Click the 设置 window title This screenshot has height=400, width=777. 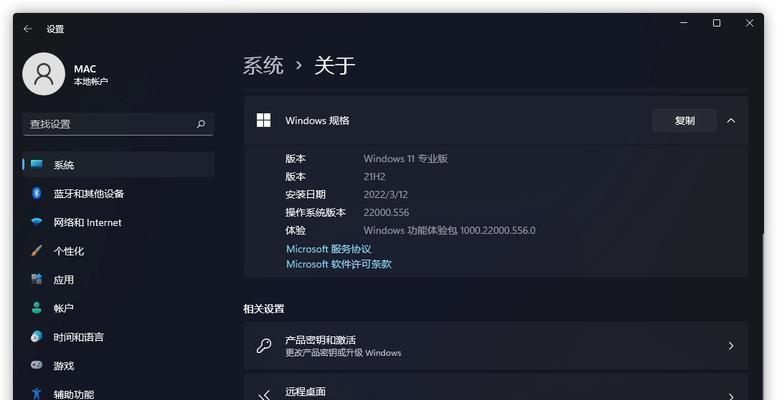pos(55,29)
